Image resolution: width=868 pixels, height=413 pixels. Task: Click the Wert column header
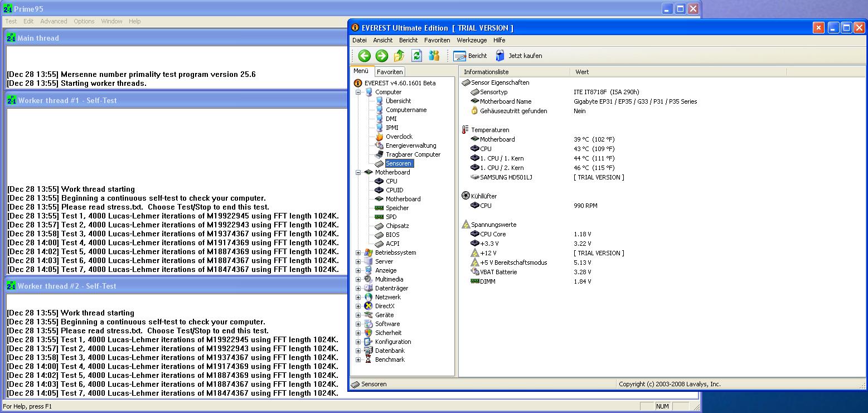point(678,72)
